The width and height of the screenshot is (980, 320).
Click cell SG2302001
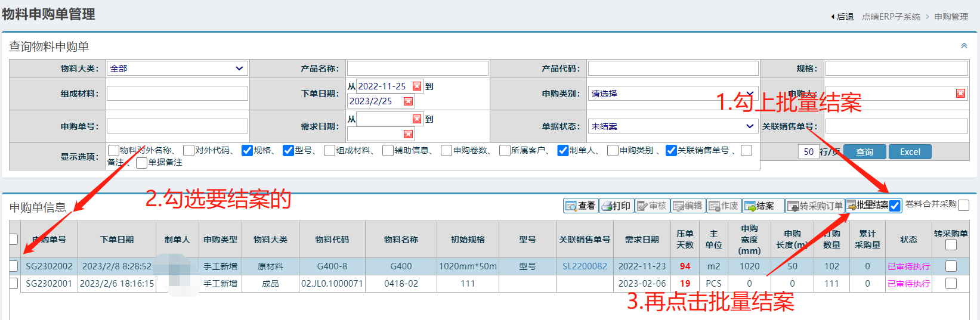point(49,284)
